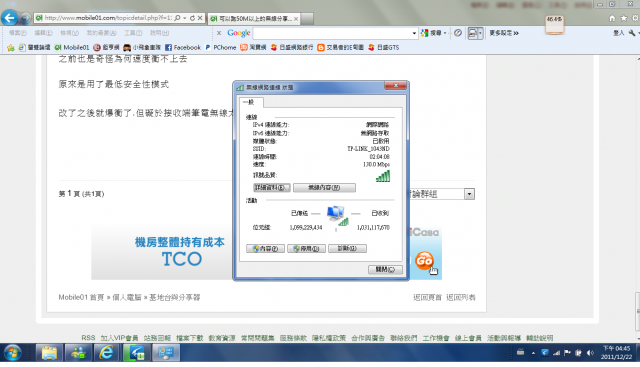Open the 編輯(E) menu
The width and height of the screenshot is (640, 367).
coord(43,33)
